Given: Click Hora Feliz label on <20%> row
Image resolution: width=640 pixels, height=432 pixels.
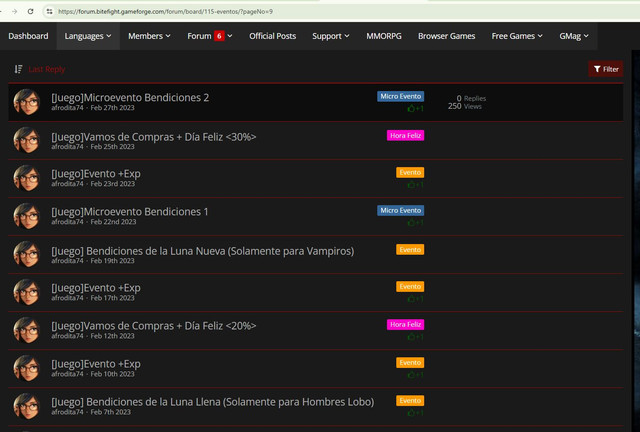Looking at the screenshot, I should (x=405, y=325).
